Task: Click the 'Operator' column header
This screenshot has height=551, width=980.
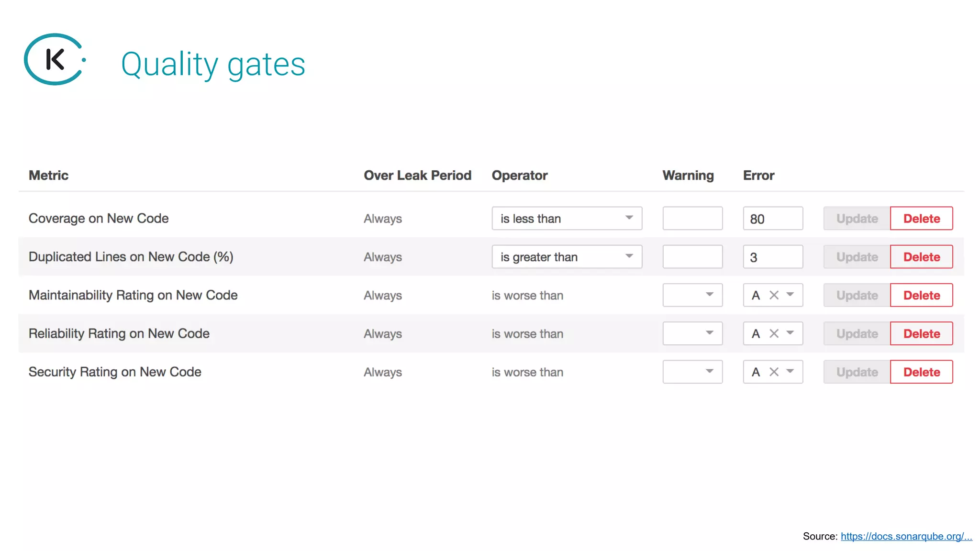Action: tap(520, 176)
